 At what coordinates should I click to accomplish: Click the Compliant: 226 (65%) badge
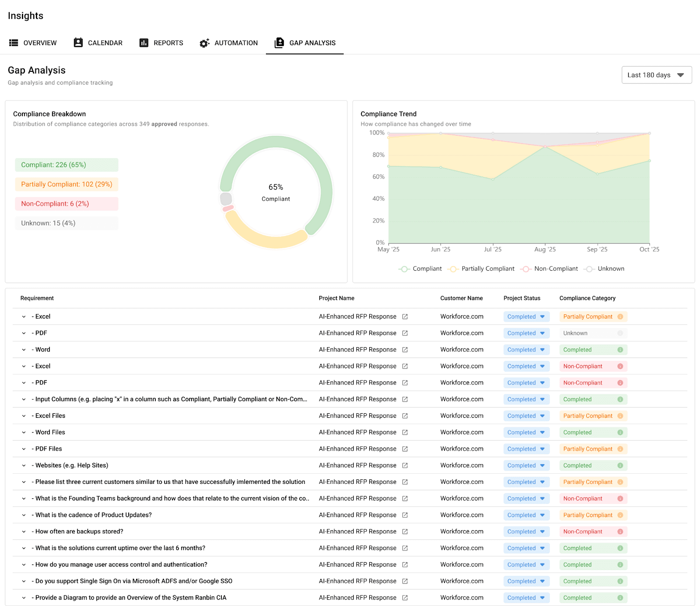tap(66, 165)
